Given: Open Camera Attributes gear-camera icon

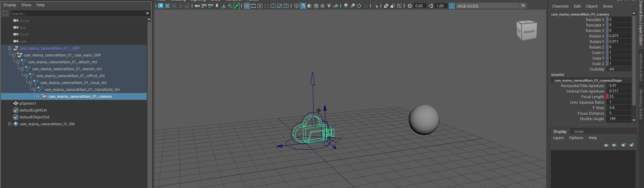Looking at the screenshot, I should point(210,6).
